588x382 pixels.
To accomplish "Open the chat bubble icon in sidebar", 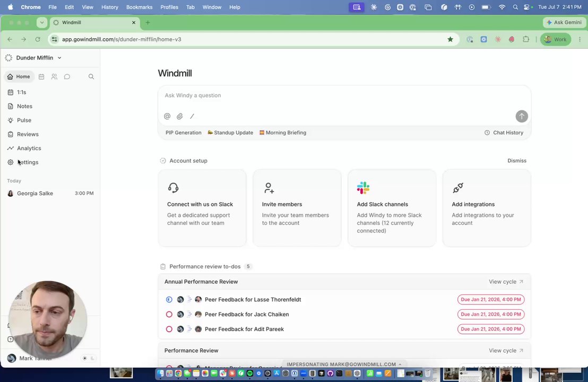I will 67,76.
